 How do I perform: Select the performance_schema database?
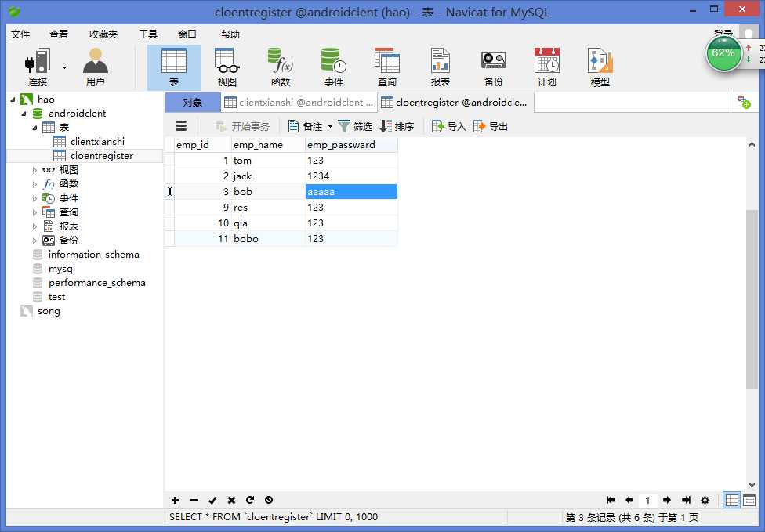coord(96,283)
